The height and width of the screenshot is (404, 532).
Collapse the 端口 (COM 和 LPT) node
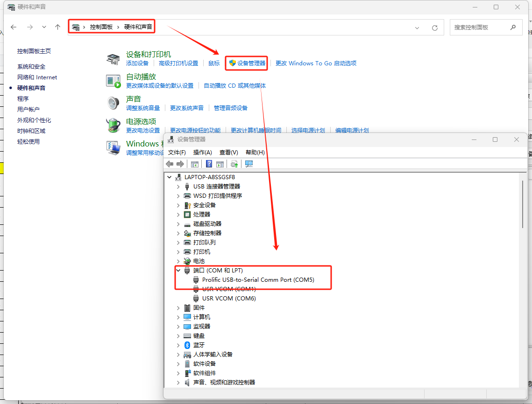pyautogui.click(x=178, y=271)
